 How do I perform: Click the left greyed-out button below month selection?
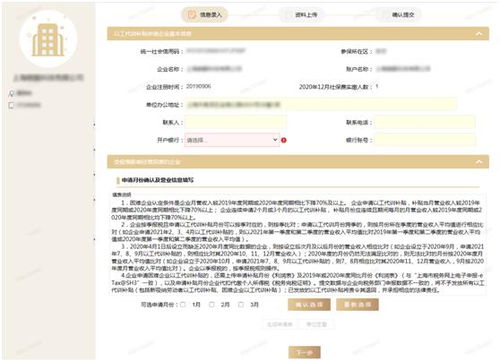click(x=280, y=324)
